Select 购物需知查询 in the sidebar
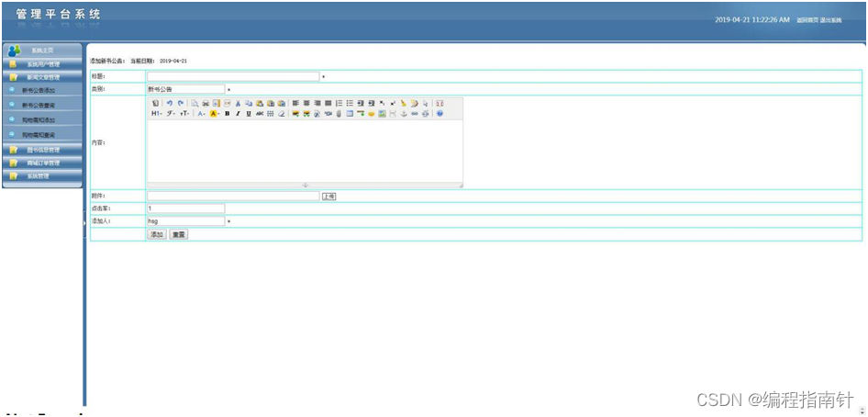The width and height of the screenshot is (868, 417). coord(39,135)
